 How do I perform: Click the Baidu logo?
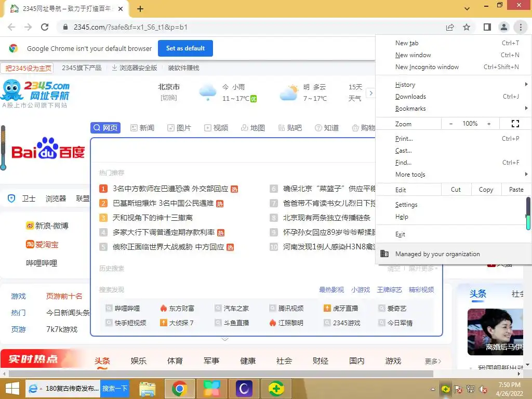coord(48,149)
